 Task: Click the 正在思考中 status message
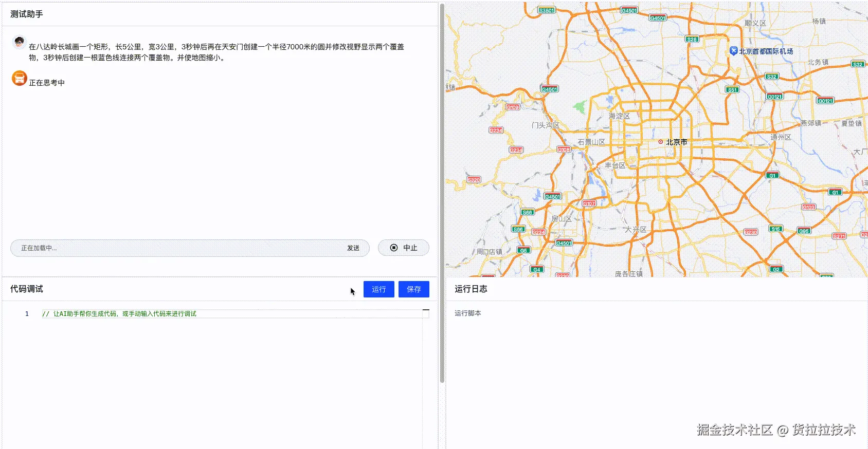point(47,83)
